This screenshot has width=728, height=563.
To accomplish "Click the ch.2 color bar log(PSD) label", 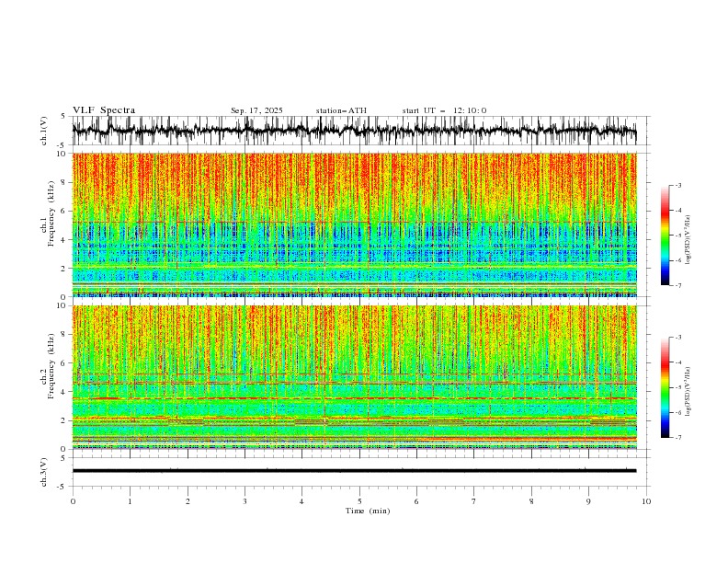I will 688,392.
